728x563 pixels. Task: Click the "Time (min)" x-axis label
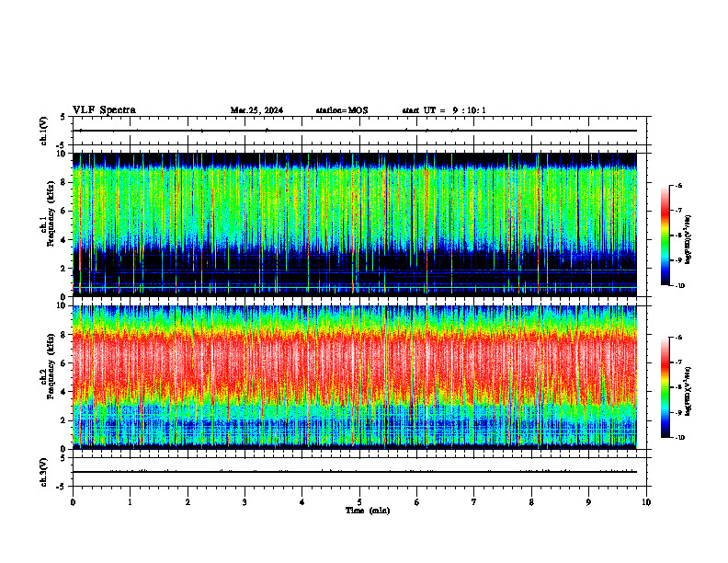[368, 511]
